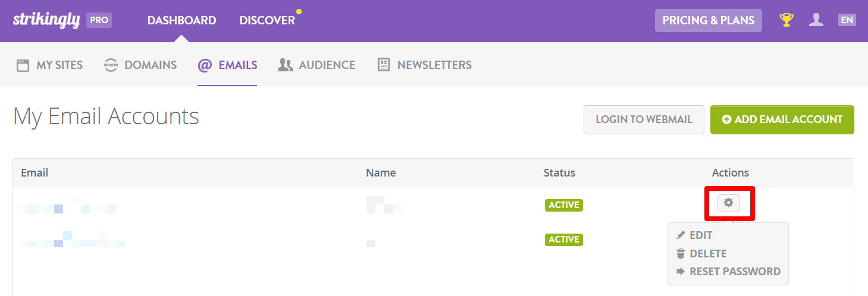This screenshot has height=296, width=868.
Task: Click the Status column header
Action: [x=559, y=173]
